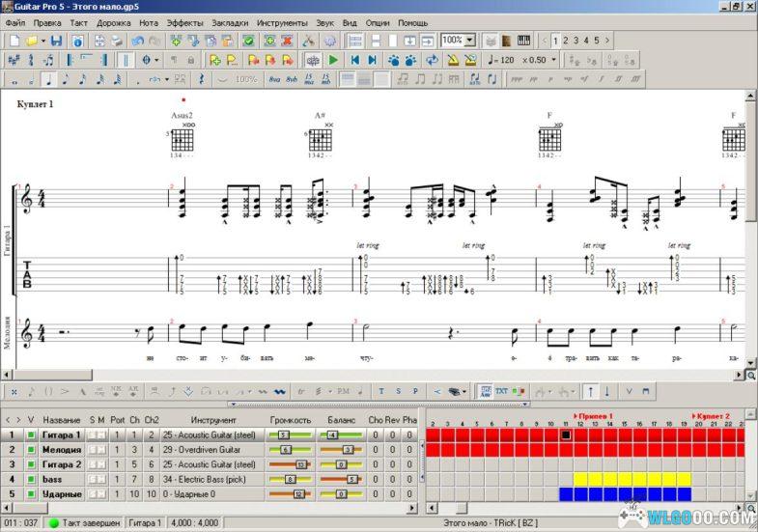
Task: Click the New file icon
Action: 14,41
